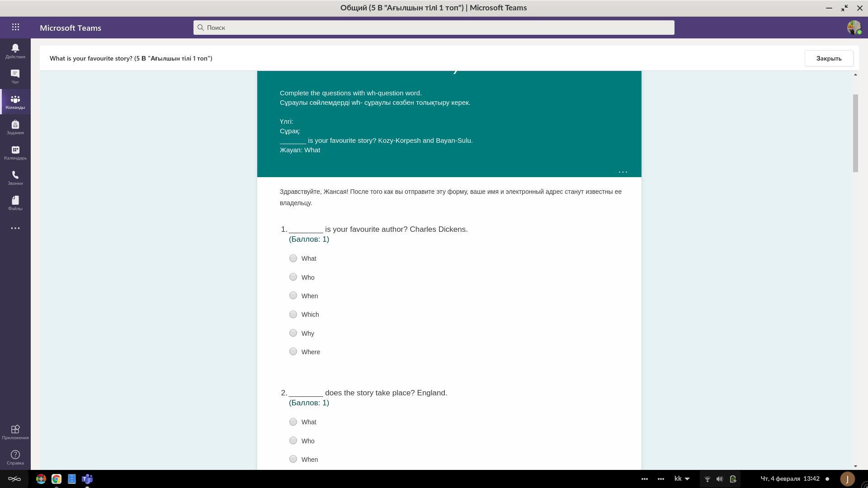Select 'What' radio button for question 2
Image resolution: width=868 pixels, height=488 pixels.
[x=293, y=422]
